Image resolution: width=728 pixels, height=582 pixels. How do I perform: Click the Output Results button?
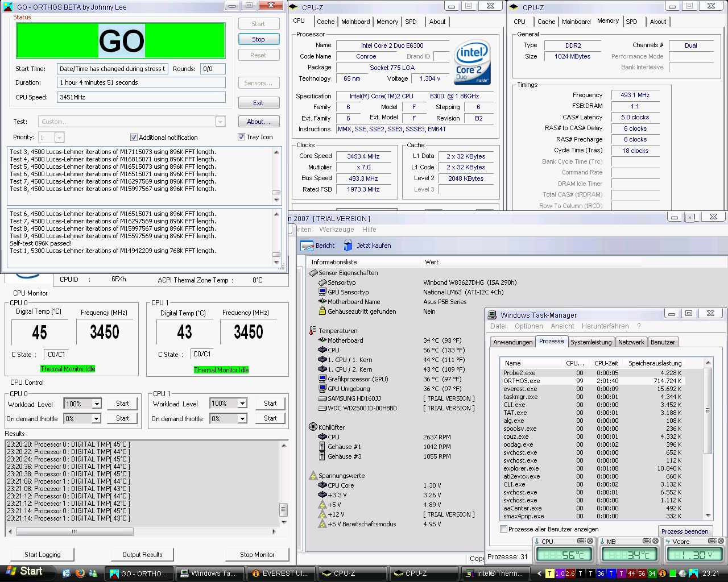coord(142,555)
